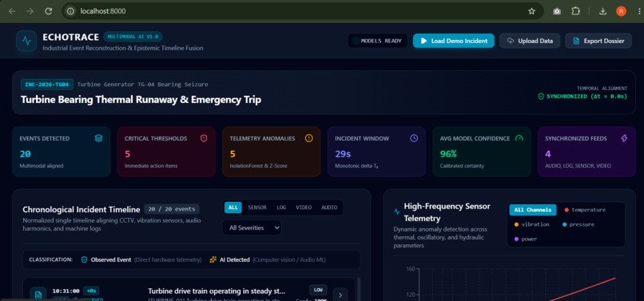Click the Models Ready status indicator
The image size is (644, 301).
coord(378,41)
